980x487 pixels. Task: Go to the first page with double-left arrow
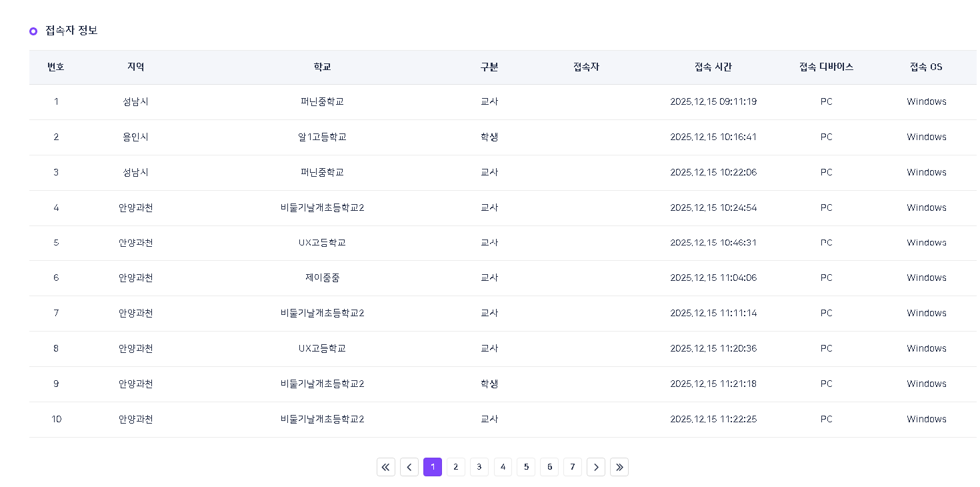coord(386,467)
